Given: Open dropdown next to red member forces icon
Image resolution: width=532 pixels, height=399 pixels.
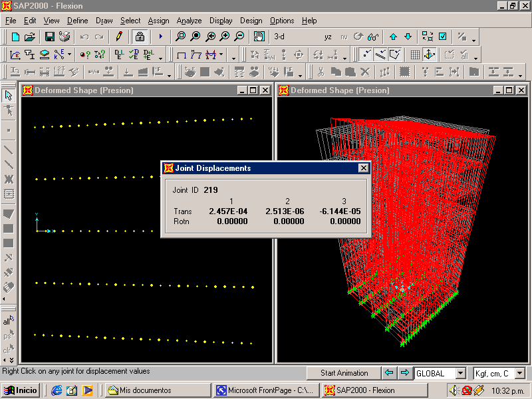Looking at the screenshot, I should [221, 55].
